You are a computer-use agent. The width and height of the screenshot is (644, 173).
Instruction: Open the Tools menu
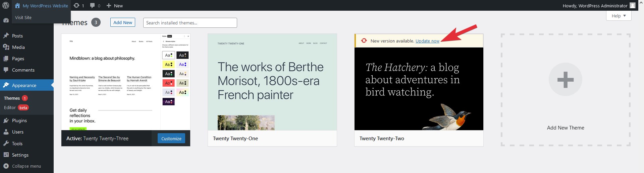pos(27,144)
